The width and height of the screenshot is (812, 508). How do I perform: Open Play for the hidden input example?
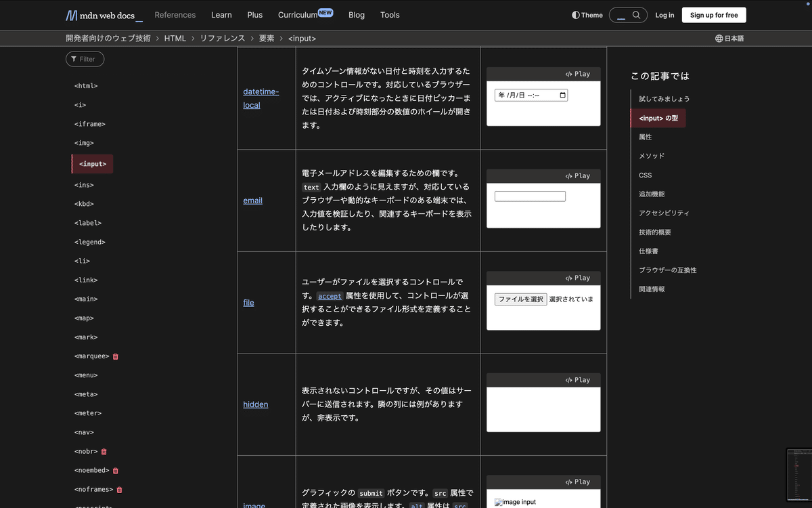pyautogui.click(x=578, y=379)
